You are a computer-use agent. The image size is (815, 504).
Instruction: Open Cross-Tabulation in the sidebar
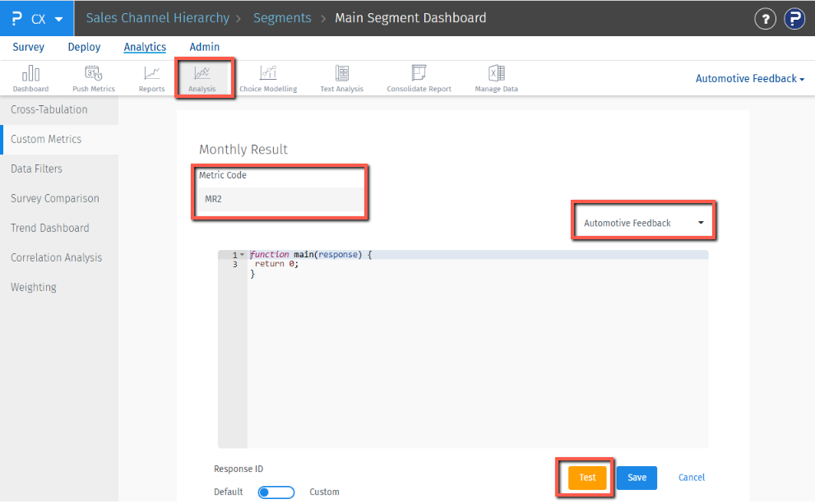point(59,109)
